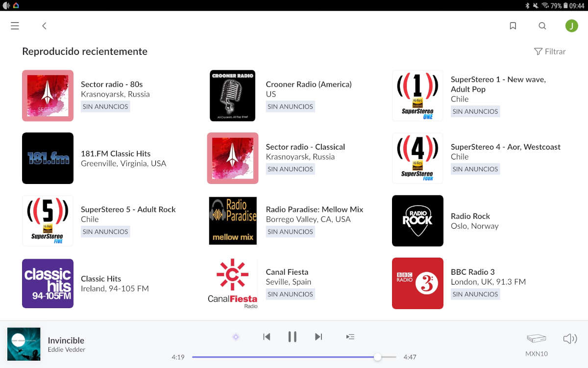
Task: Select Crooner Radio (America) title
Action: 309,84
